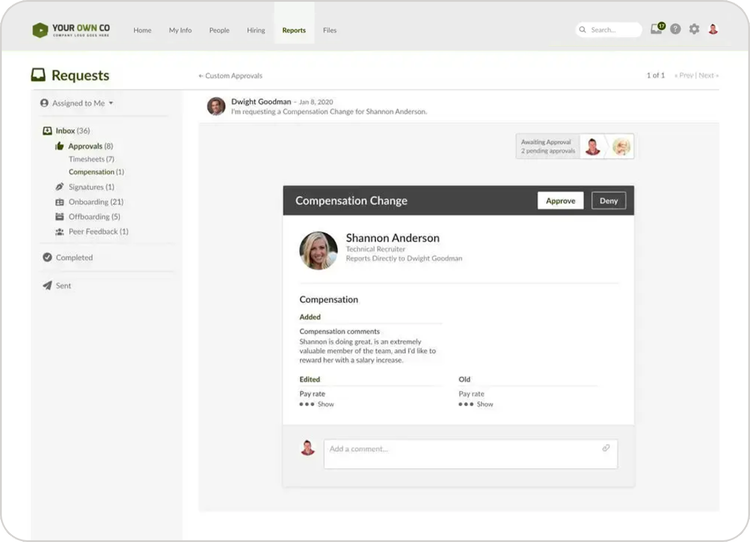
Task: Click the Sent paper plane icon
Action: (47, 286)
